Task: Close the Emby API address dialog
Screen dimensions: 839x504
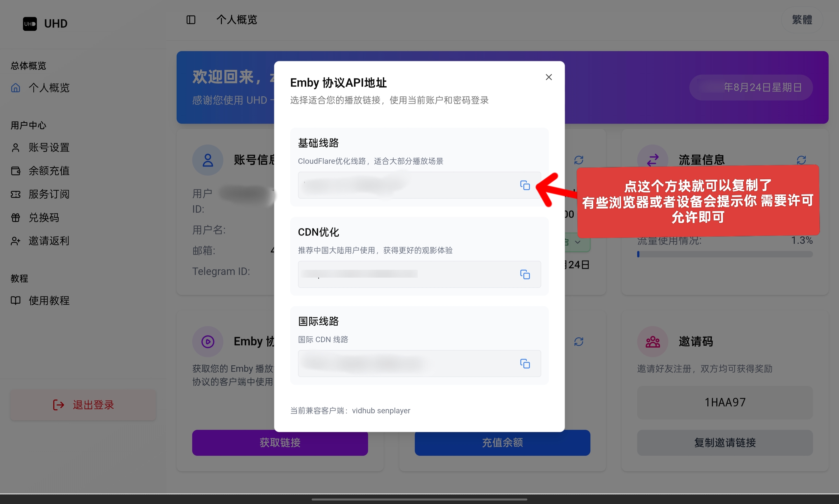Action: tap(548, 77)
